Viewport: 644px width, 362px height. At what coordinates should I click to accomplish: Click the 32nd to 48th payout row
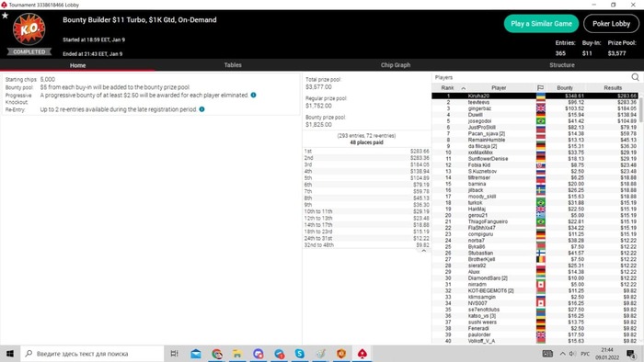click(366, 245)
